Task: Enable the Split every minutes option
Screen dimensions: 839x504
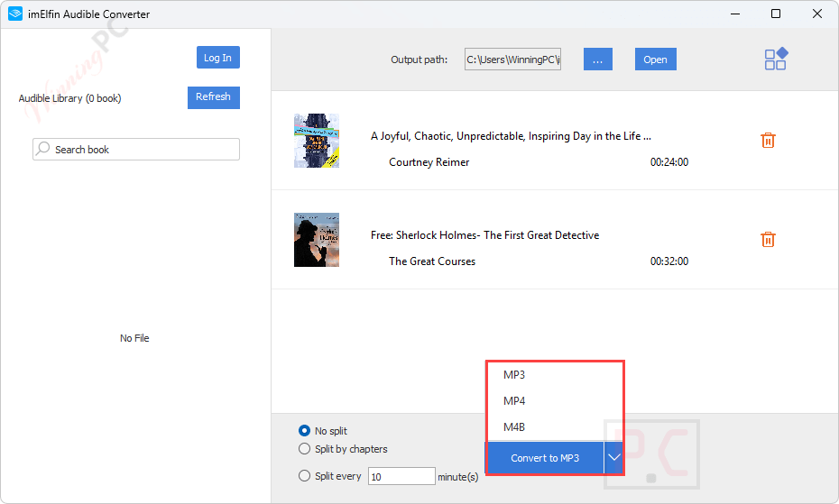Action: coord(304,476)
